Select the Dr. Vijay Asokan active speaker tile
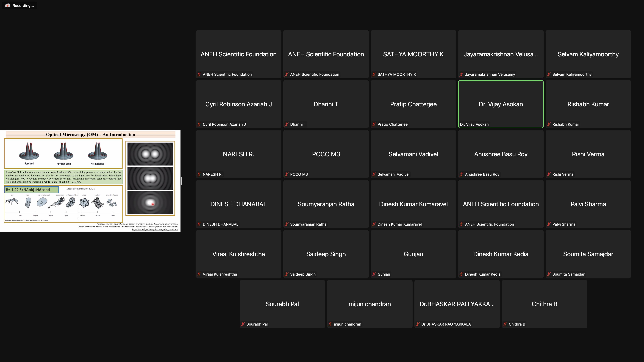644x362 pixels. coord(500,104)
